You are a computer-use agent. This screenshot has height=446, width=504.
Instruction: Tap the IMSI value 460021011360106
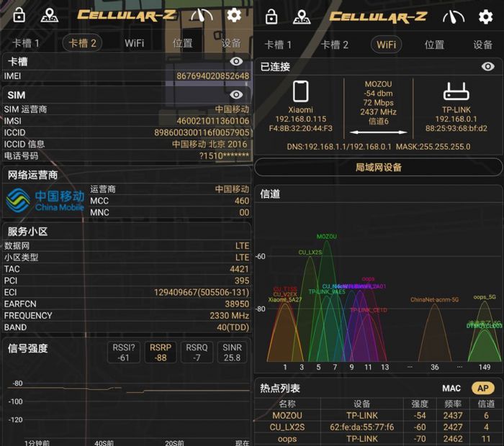tap(213, 121)
